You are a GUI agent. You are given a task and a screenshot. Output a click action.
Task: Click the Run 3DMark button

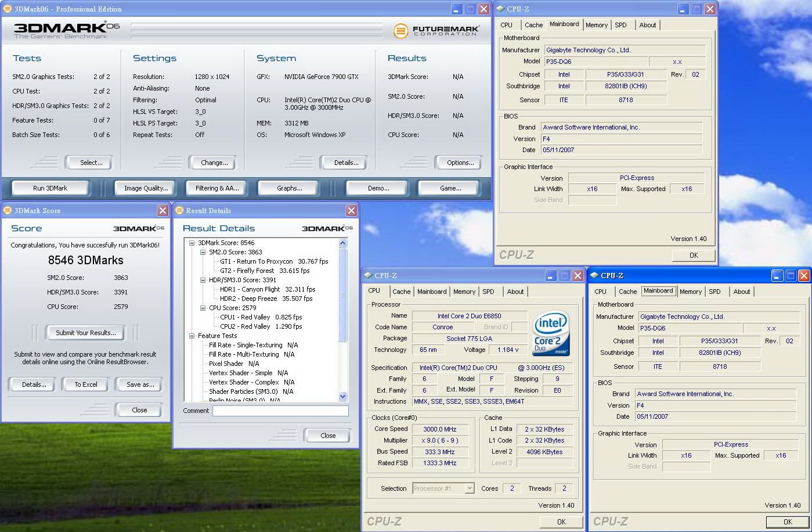50,188
